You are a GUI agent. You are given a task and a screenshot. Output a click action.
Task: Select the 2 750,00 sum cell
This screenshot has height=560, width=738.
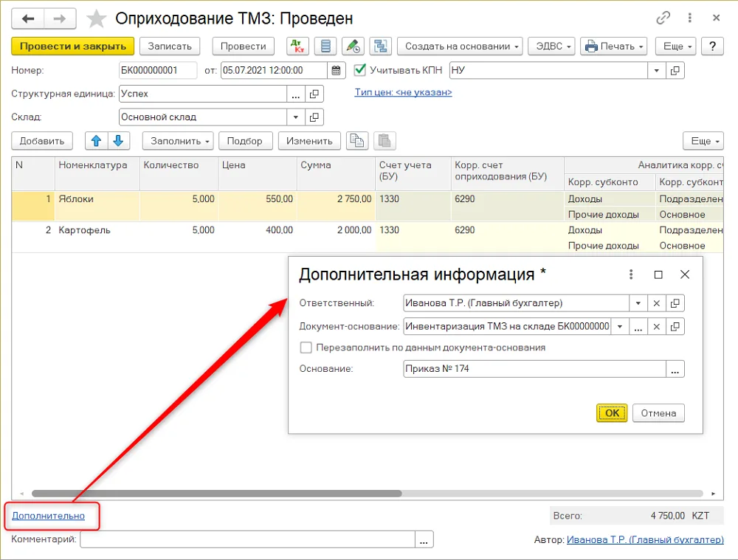336,206
